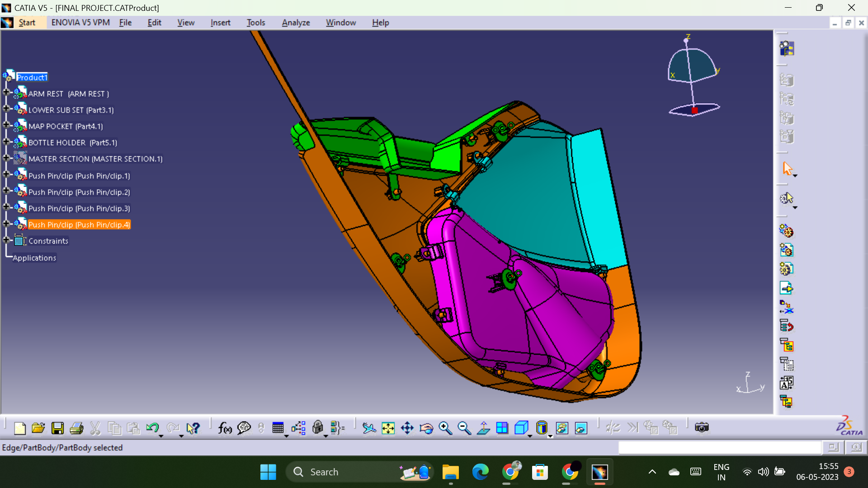
Task: Open the dropdown arrow beside Undo
Action: 161,436
